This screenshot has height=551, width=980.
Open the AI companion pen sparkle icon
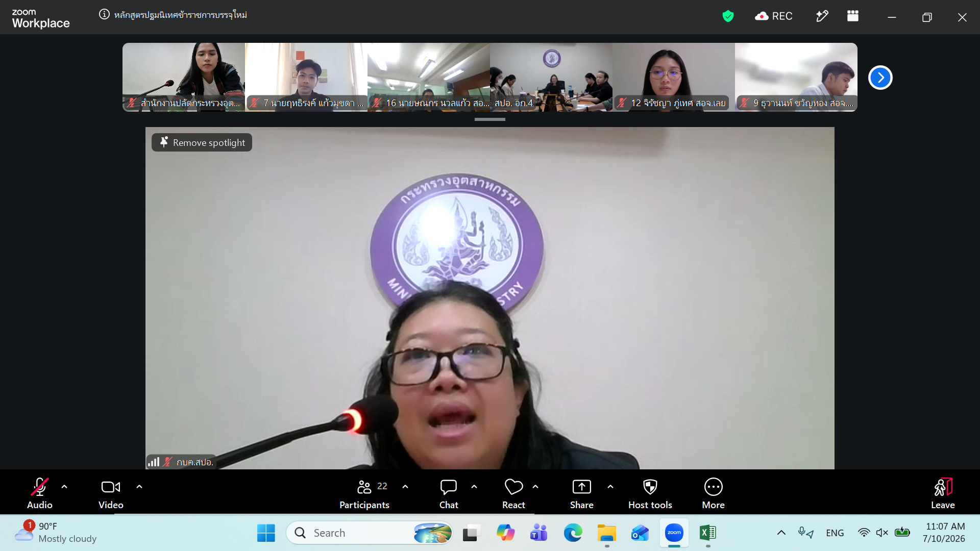[x=822, y=16]
